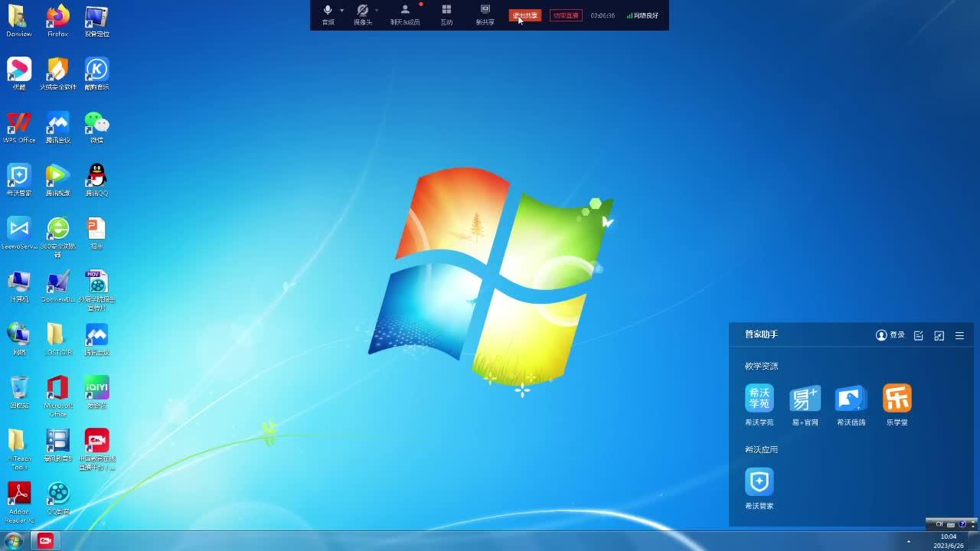Launch WPS Office from desktop

pyautogui.click(x=18, y=127)
